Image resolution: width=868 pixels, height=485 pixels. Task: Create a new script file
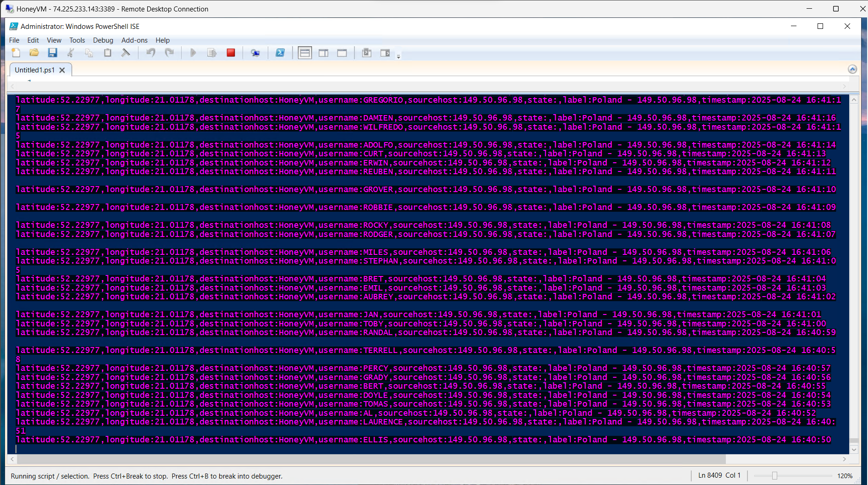(16, 53)
